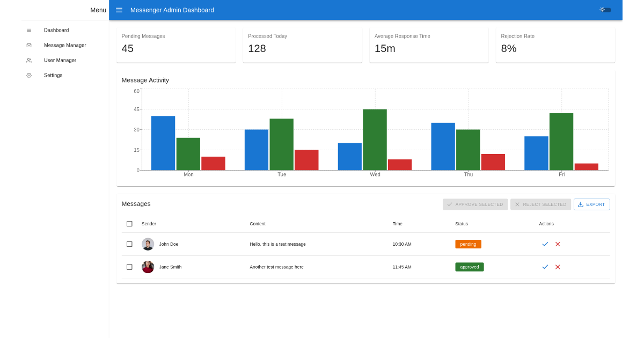Toggle the dark mode theme switch

[605, 10]
